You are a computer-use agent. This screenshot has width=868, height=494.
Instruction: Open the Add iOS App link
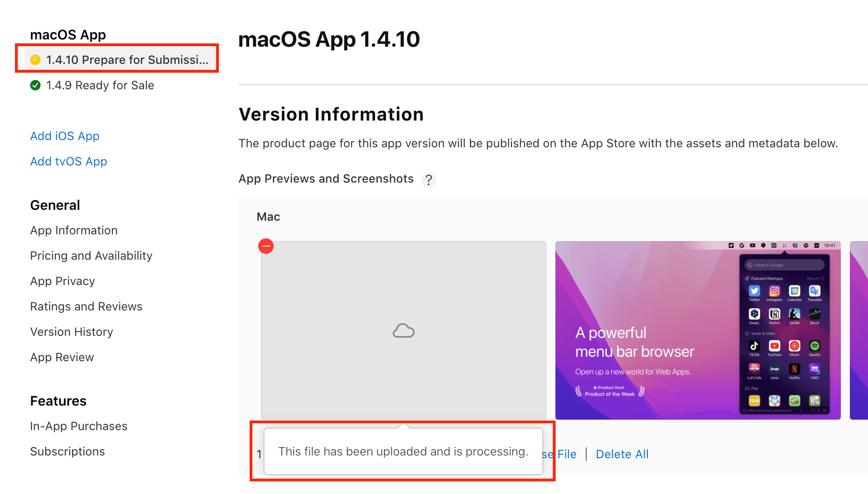click(x=65, y=136)
